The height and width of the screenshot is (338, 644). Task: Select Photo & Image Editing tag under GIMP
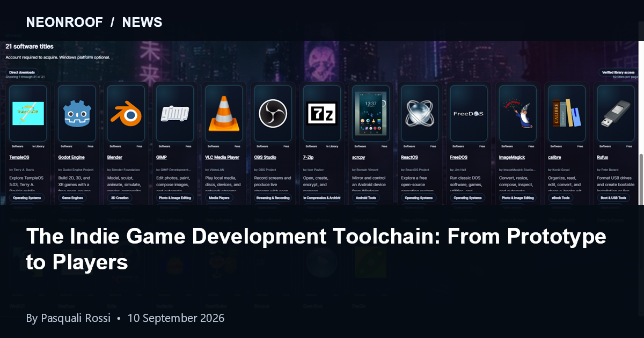coord(174,197)
